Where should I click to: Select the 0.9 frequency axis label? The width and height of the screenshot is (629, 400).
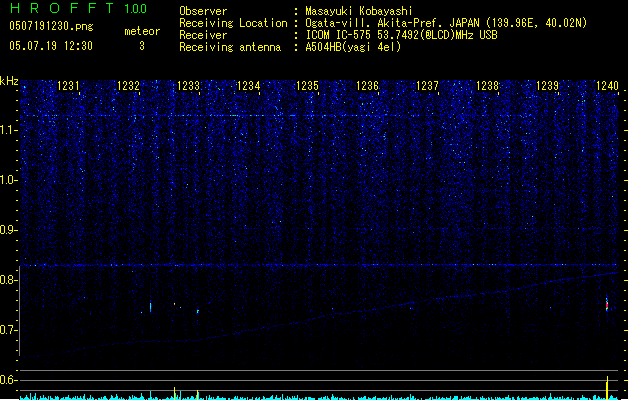[9, 230]
